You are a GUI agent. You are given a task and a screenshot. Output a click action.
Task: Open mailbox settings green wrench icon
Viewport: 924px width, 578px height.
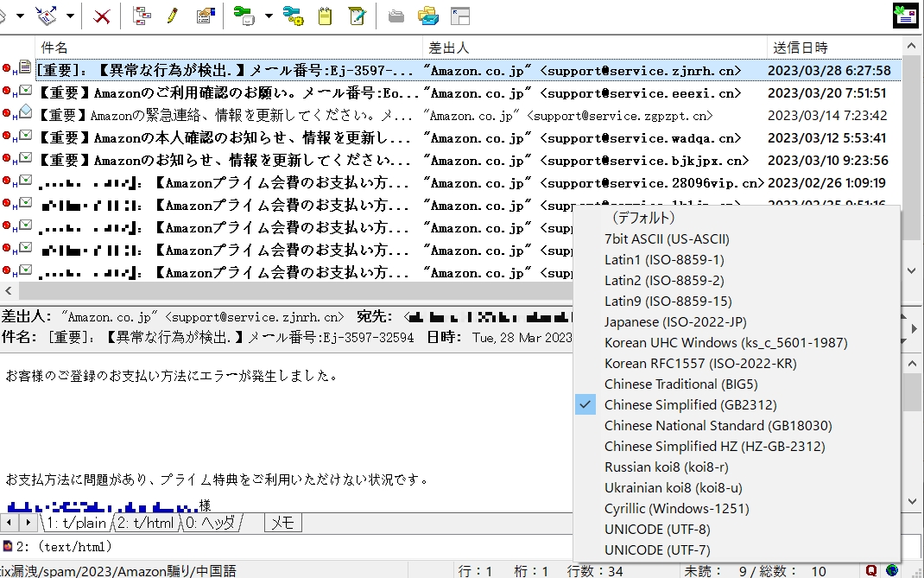(244, 16)
